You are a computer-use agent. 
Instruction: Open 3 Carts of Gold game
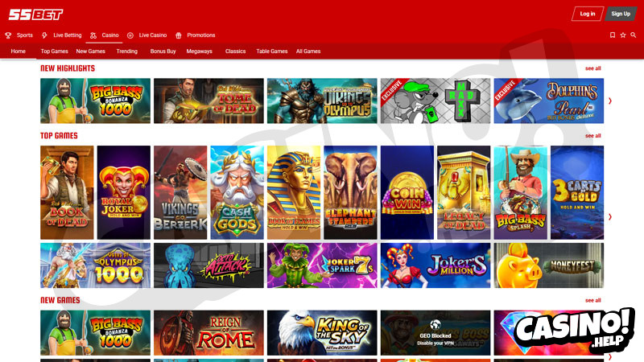pyautogui.click(x=577, y=192)
